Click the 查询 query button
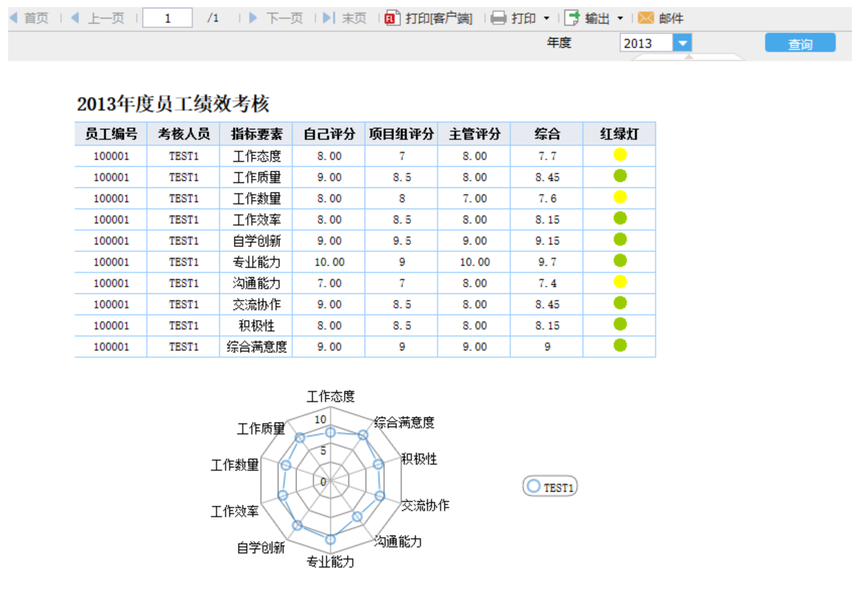The image size is (858, 616). 800,43
